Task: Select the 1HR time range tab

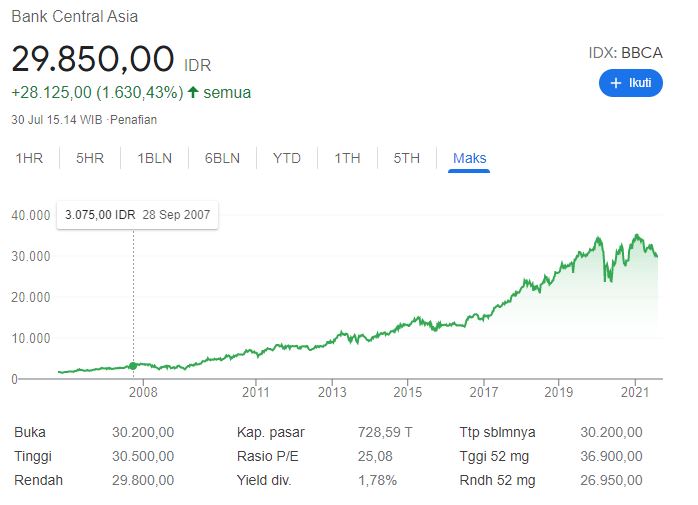Action: click(28, 158)
